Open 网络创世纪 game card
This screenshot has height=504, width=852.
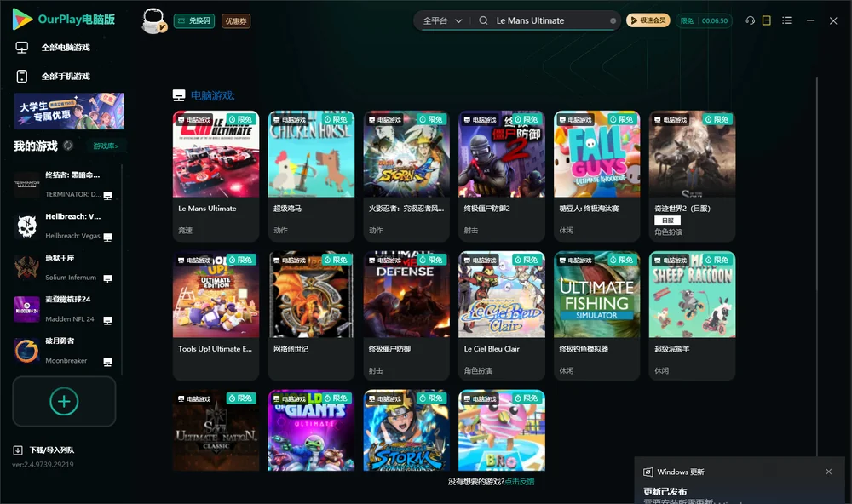pyautogui.click(x=311, y=316)
